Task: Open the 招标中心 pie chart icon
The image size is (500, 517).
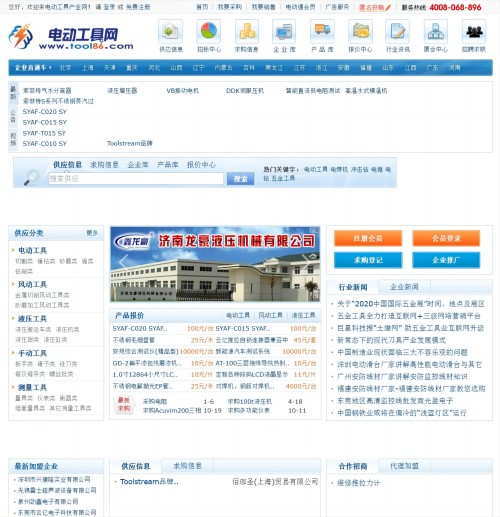Action: pos(209,32)
